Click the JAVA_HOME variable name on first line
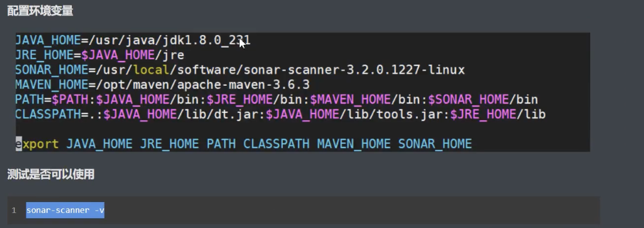This screenshot has height=228, width=644. [x=48, y=40]
